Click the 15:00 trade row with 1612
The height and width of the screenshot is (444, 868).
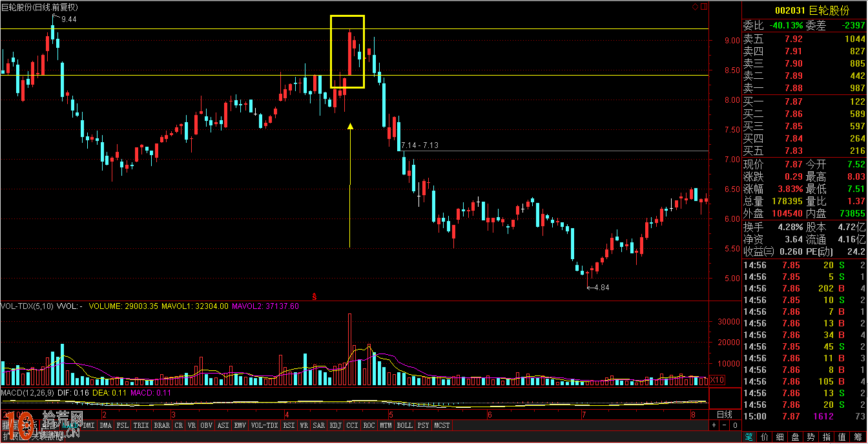pyautogui.click(x=805, y=417)
